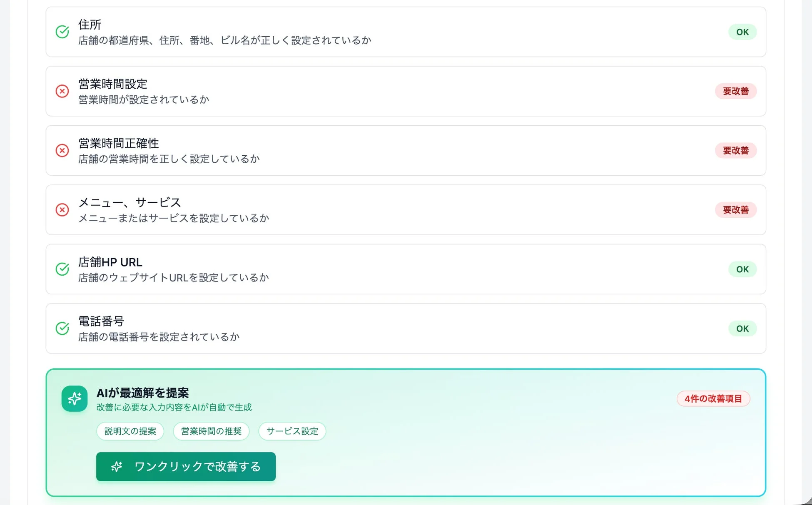
Task: Select the 説明文の提案 chip
Action: coord(130,431)
